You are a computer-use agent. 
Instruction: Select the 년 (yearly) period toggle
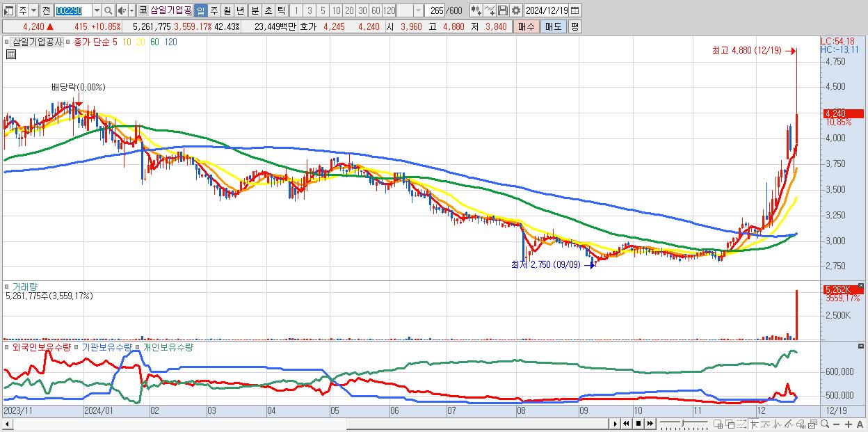point(240,10)
